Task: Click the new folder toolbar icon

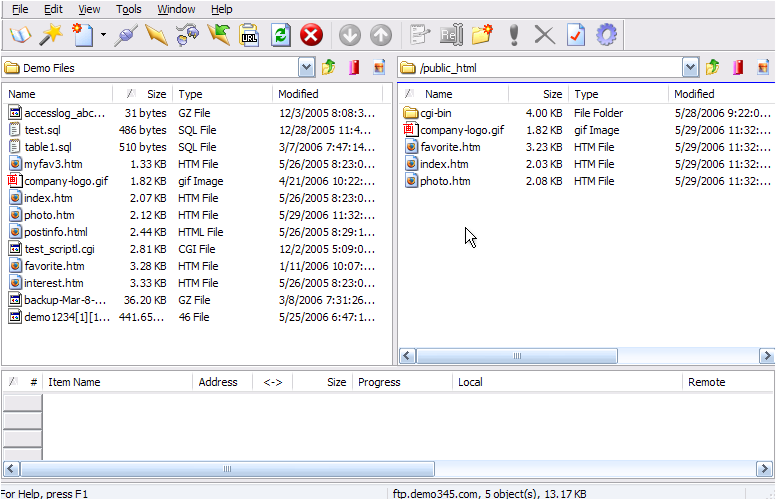Action: pyautogui.click(x=483, y=35)
